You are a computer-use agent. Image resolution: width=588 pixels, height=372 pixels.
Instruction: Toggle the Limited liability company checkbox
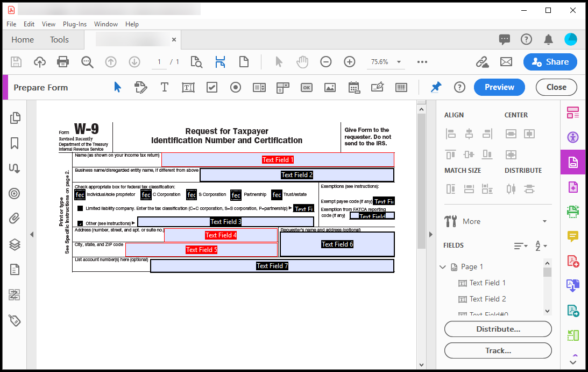coord(80,208)
